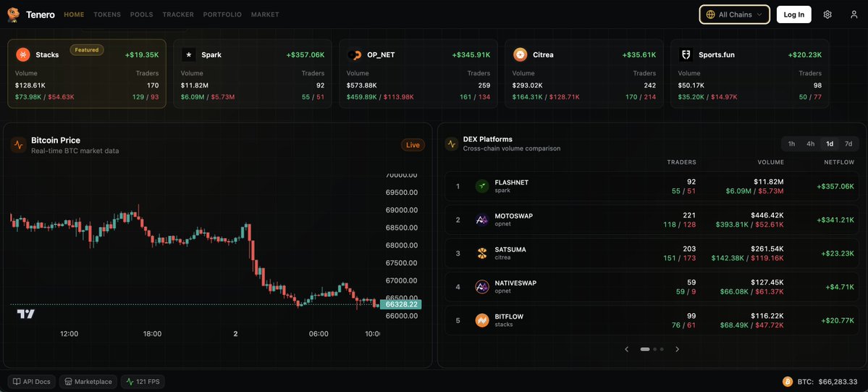The height and width of the screenshot is (392, 868).
Task: Open the Marketplace button
Action: click(88, 381)
